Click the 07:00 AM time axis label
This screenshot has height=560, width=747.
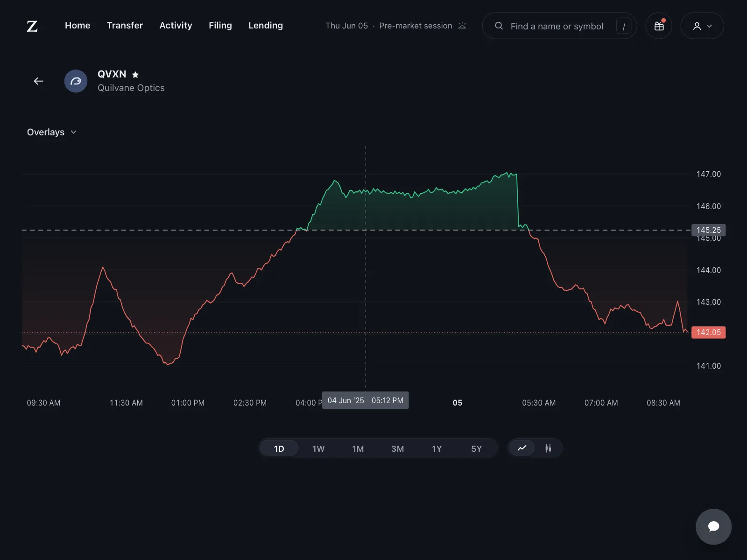pos(601,403)
